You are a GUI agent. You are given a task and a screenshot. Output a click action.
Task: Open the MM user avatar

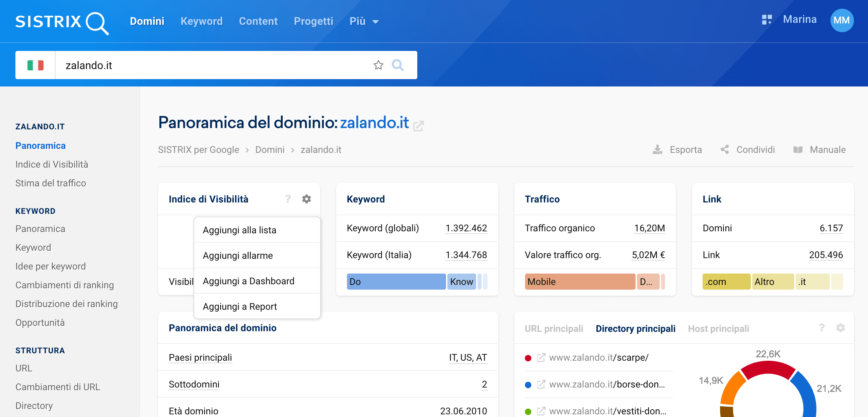tap(842, 20)
